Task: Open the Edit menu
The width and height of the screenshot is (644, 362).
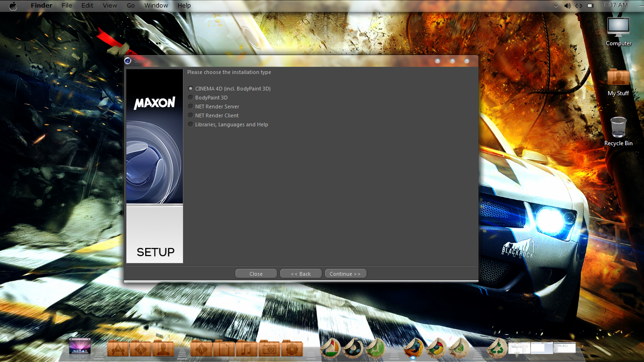Action: click(x=87, y=6)
